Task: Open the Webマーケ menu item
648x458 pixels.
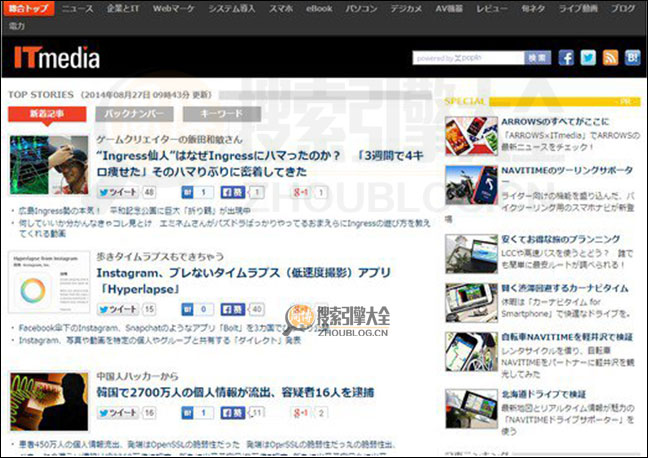Action: click(x=174, y=8)
